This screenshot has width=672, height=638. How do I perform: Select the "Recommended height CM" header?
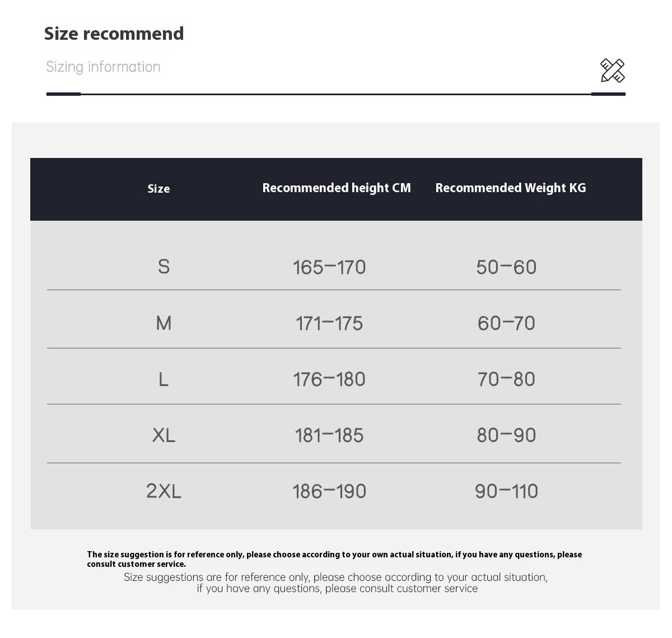[337, 188]
